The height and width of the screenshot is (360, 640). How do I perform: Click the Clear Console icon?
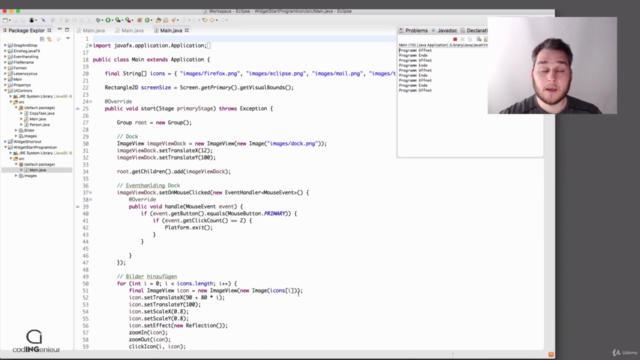click(479, 39)
